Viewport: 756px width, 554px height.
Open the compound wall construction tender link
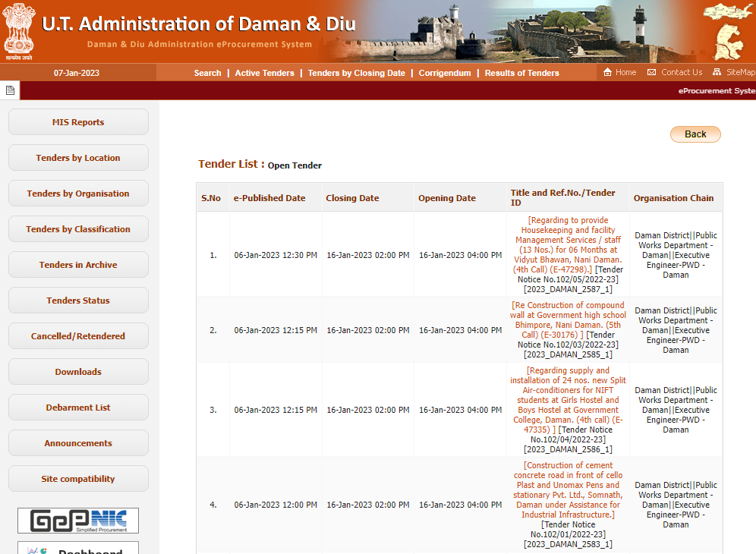(x=569, y=315)
